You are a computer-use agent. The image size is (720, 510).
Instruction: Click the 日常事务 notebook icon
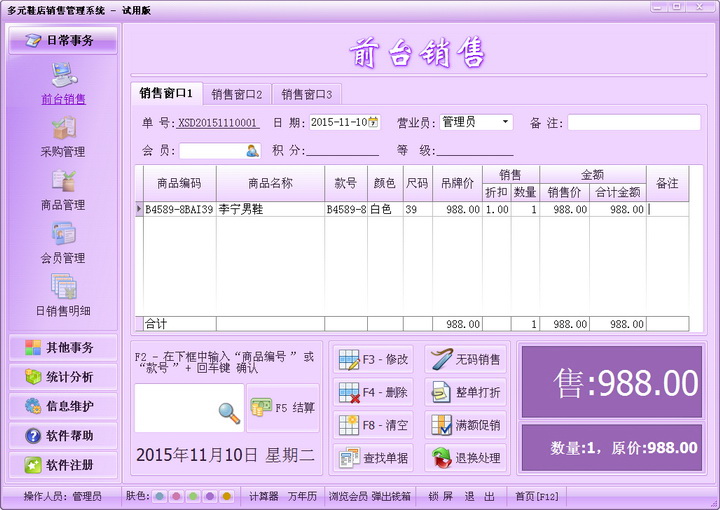pyautogui.click(x=33, y=40)
